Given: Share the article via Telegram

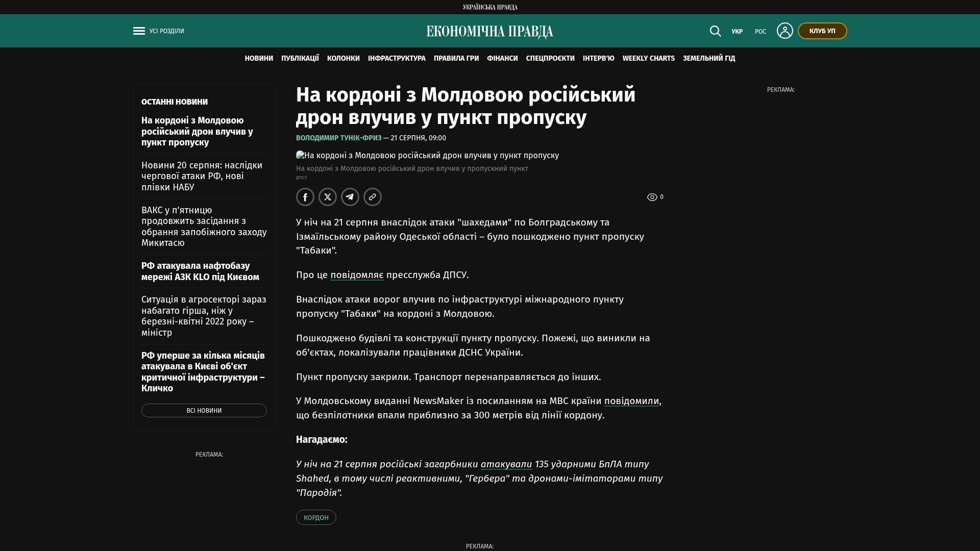Looking at the screenshot, I should pyautogui.click(x=350, y=197).
